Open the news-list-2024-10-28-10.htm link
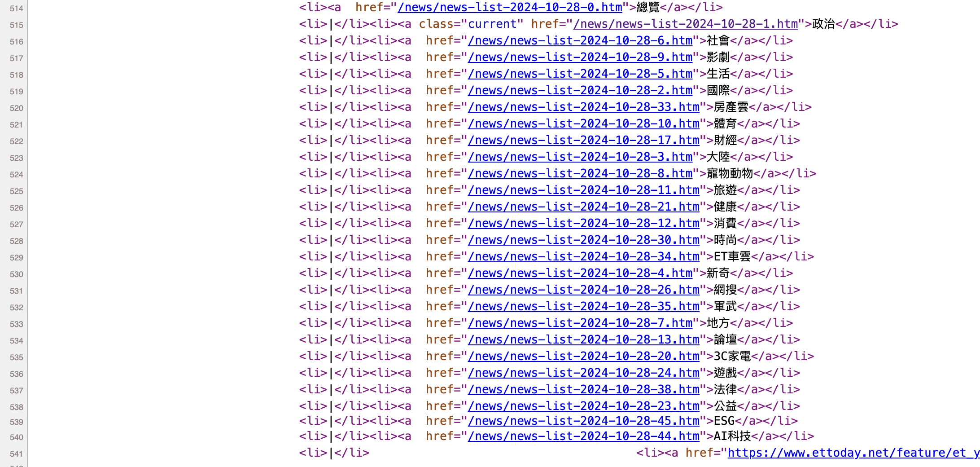This screenshot has height=467, width=980. tap(583, 124)
